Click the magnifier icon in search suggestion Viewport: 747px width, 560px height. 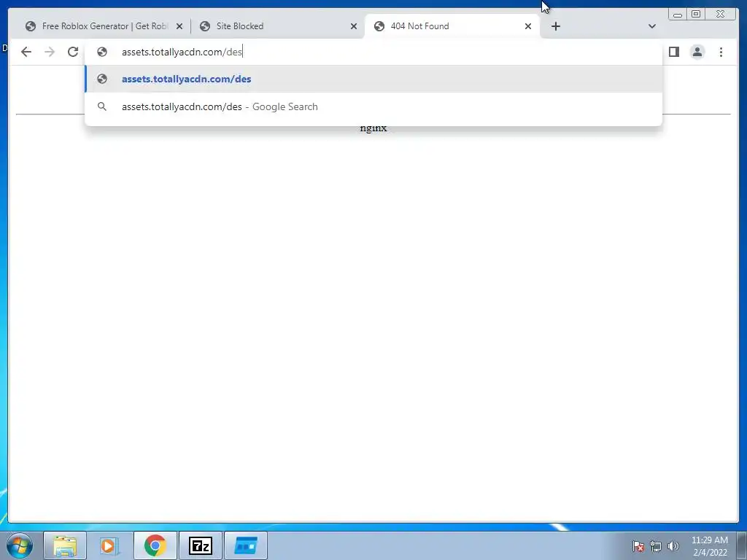coord(102,106)
